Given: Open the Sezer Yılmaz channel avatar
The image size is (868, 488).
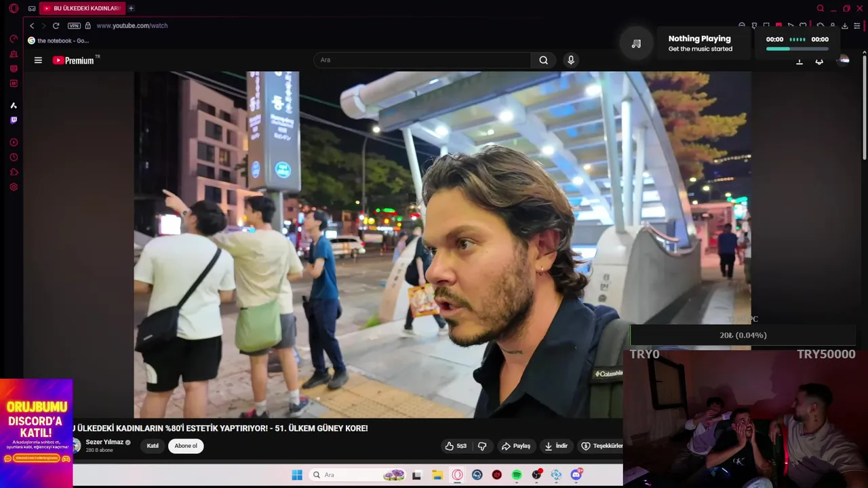Looking at the screenshot, I should pyautogui.click(x=77, y=445).
